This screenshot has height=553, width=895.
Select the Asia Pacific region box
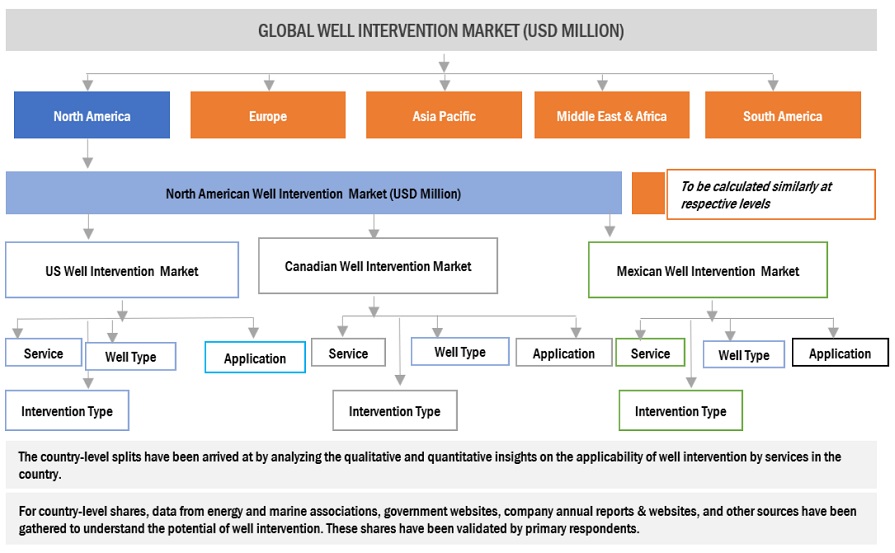point(443,115)
